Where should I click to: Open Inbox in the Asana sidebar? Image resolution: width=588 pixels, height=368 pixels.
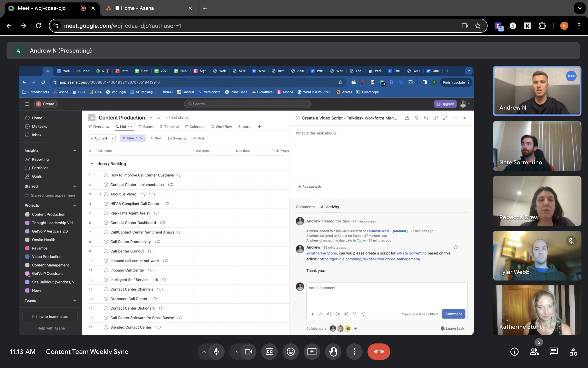[x=37, y=135]
